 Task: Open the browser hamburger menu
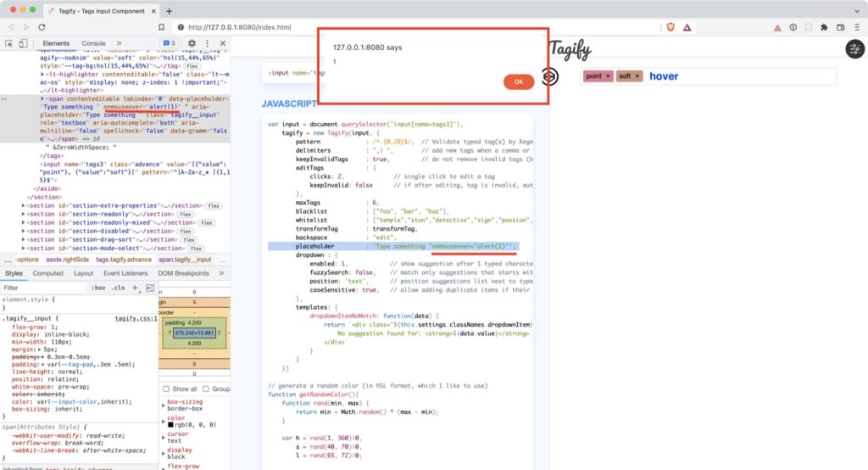(x=857, y=27)
